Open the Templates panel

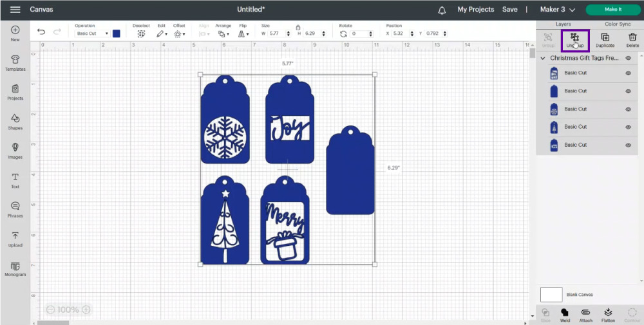pos(15,63)
